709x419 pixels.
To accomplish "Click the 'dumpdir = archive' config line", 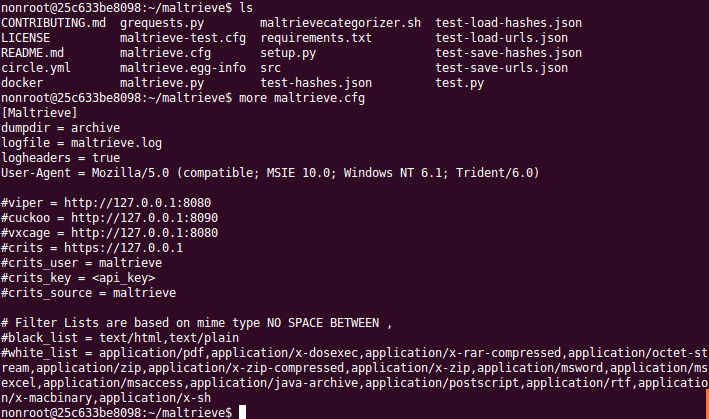I will pos(61,128).
